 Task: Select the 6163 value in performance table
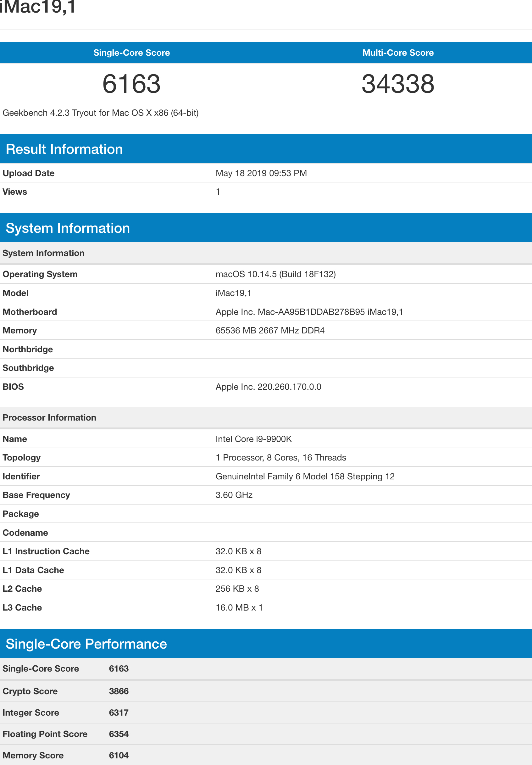tap(119, 669)
